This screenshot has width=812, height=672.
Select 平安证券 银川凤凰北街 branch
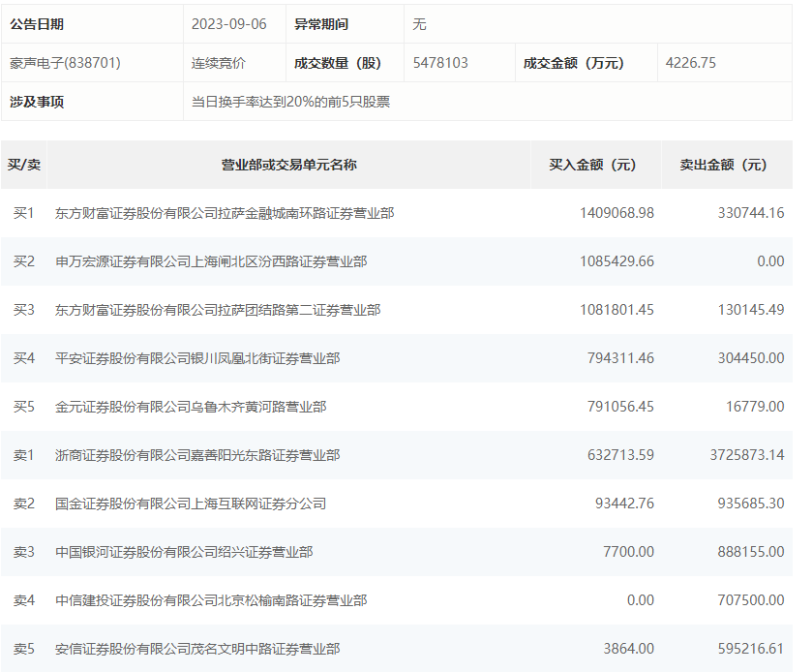coord(197,358)
